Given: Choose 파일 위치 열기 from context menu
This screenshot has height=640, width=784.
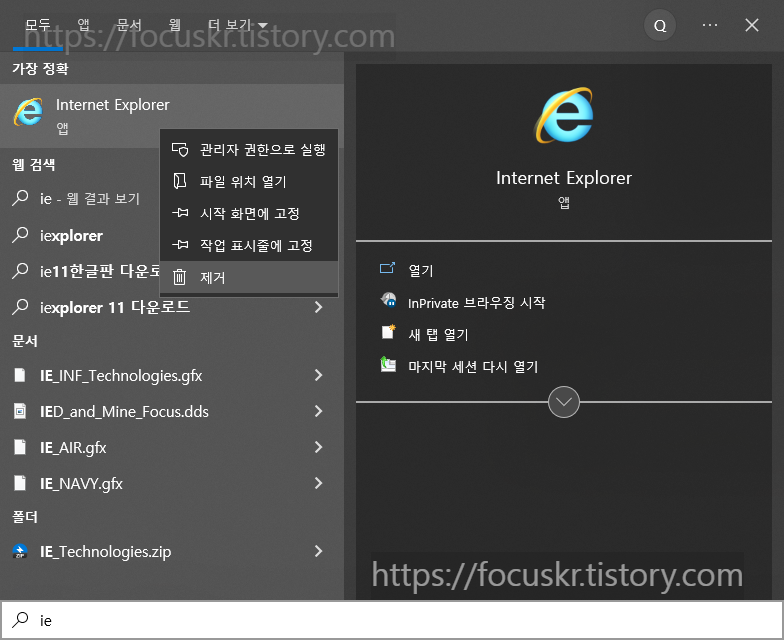Looking at the screenshot, I should pos(249,182).
